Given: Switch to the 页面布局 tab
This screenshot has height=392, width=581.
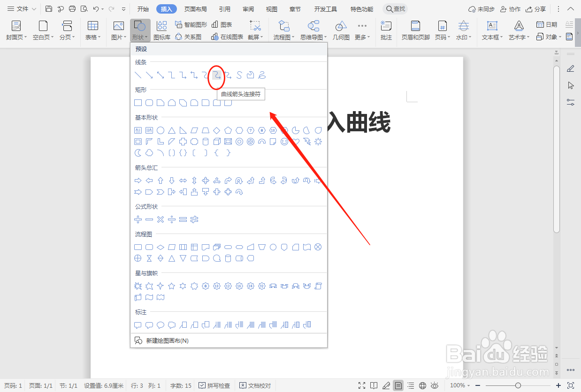Looking at the screenshot, I should pos(195,9).
